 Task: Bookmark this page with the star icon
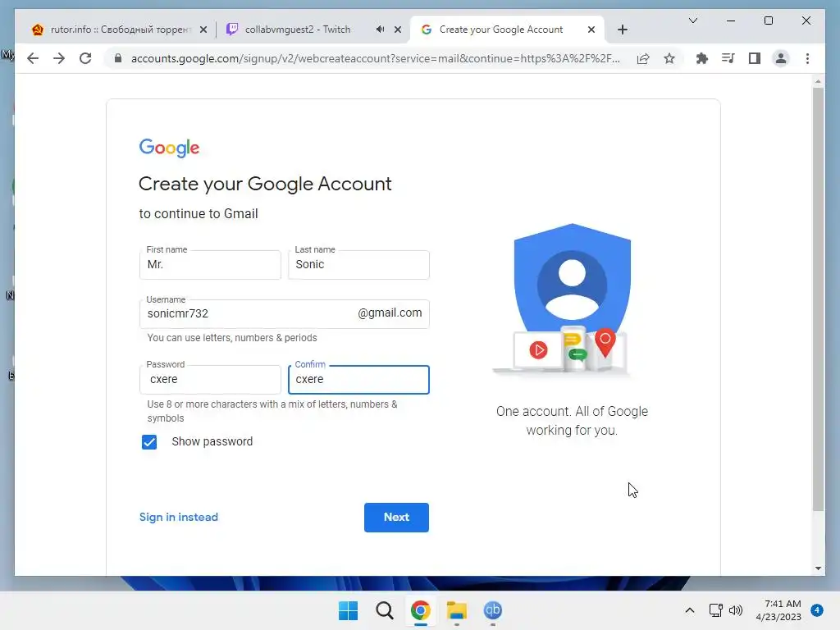pos(669,58)
